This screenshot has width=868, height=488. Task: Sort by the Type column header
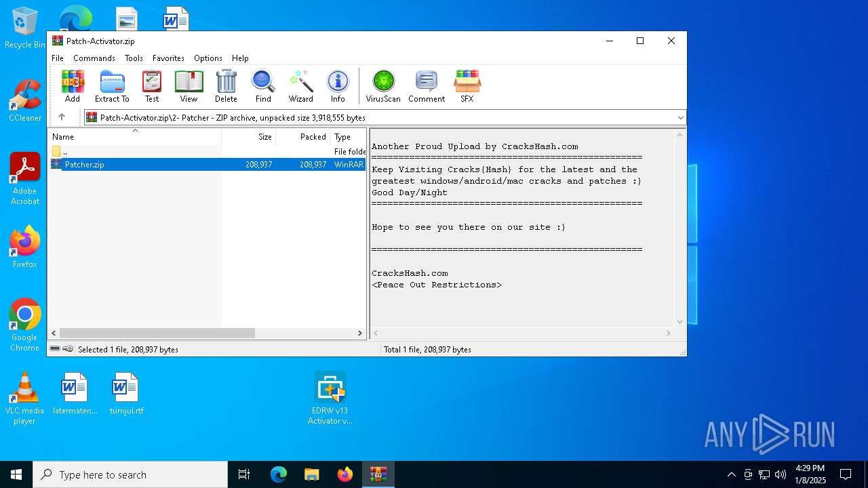tap(348, 137)
